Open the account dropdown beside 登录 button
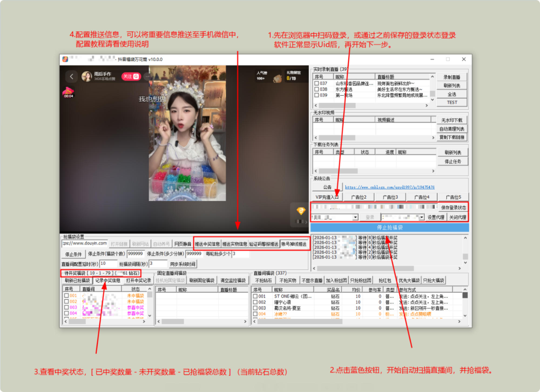540x392 pixels. click(355, 217)
